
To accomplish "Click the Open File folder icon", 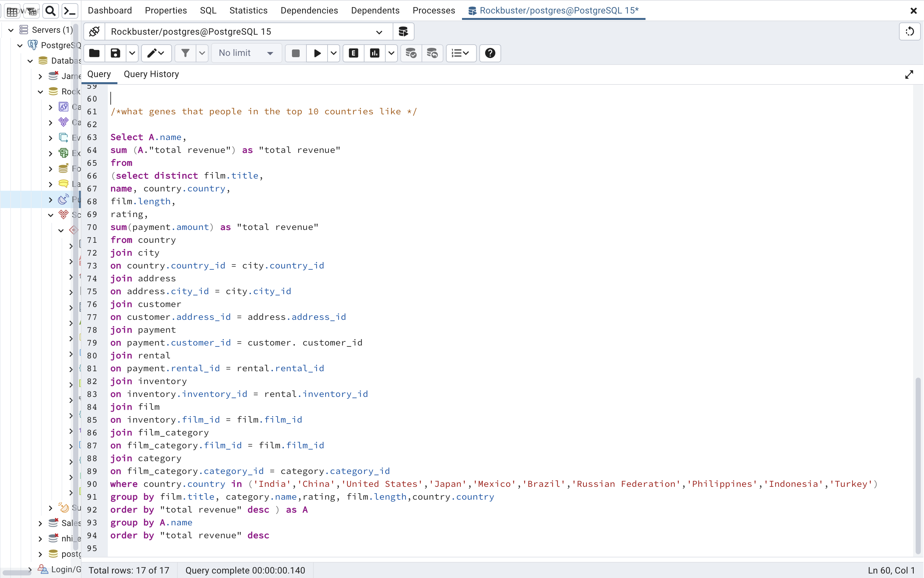I will (94, 53).
